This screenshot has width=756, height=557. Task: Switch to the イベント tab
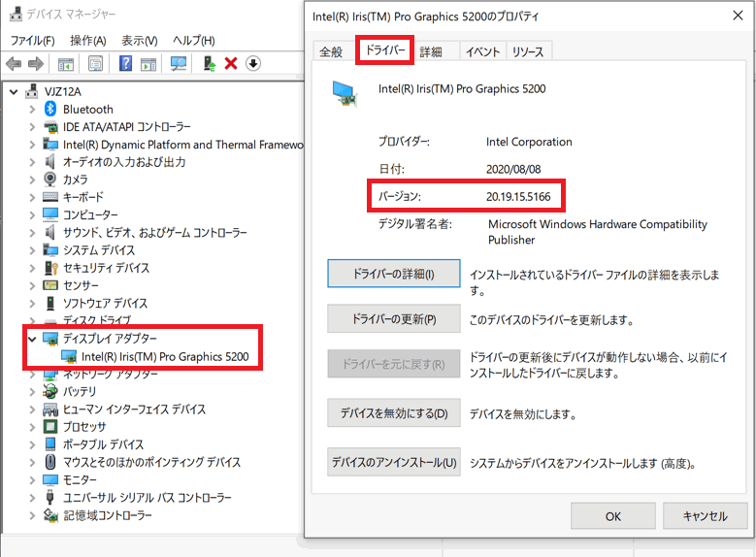(482, 51)
